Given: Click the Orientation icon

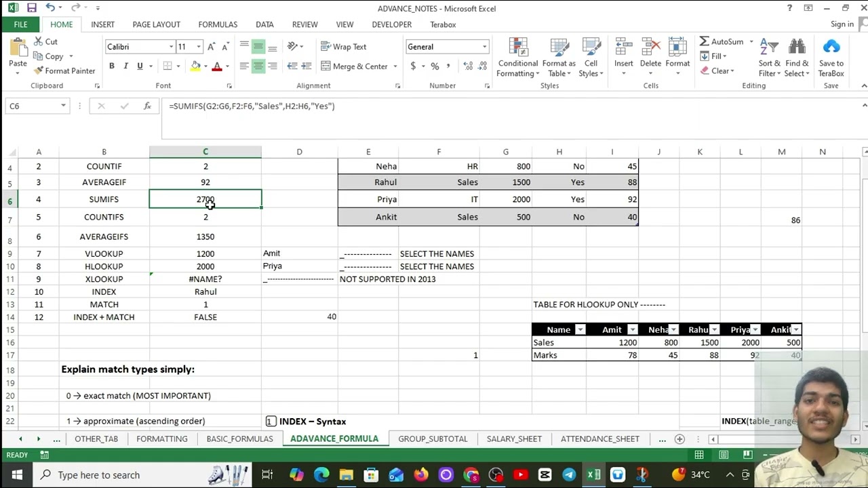Looking at the screenshot, I should point(293,47).
